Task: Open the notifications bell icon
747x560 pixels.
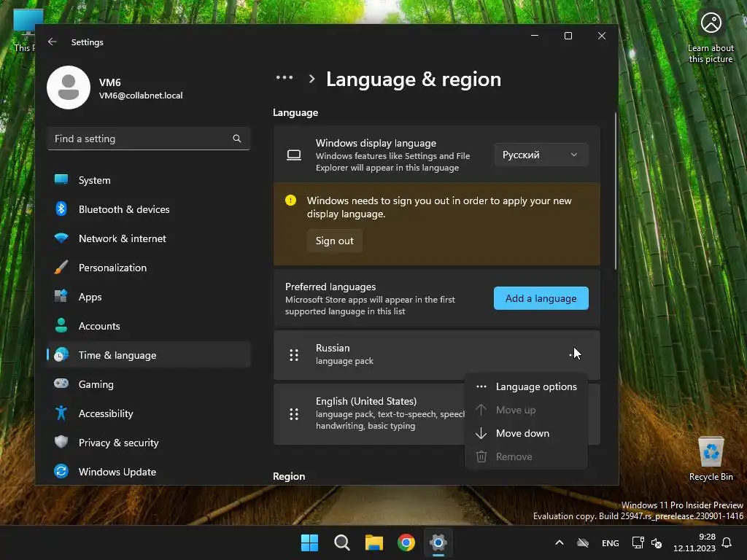Action: coord(727,542)
